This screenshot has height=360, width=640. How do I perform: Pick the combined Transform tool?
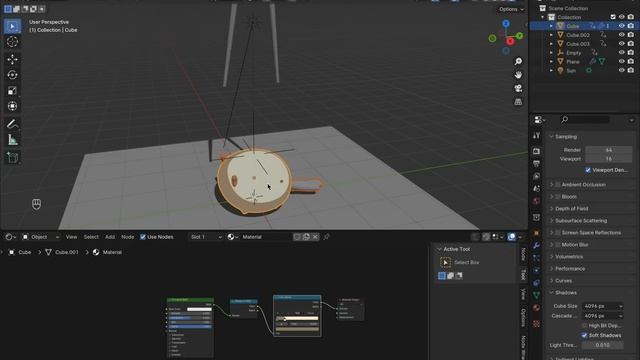point(12,106)
